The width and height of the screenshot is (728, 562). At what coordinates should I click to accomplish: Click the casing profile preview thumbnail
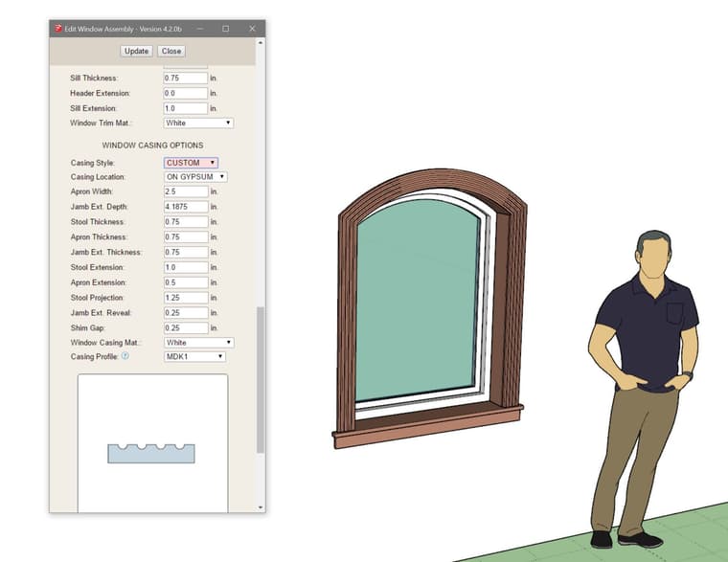pos(151,452)
